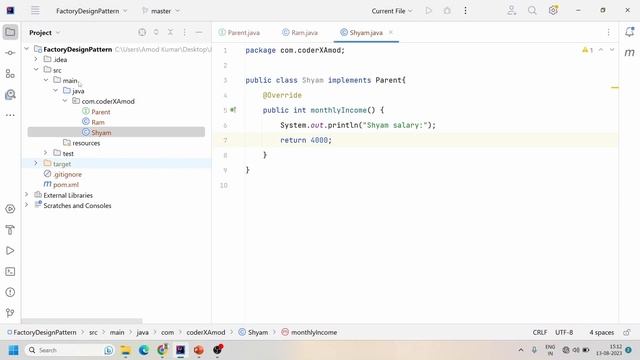Collapse the com.coderXAmod package
Screen dimensions: 640x360
coord(65,101)
